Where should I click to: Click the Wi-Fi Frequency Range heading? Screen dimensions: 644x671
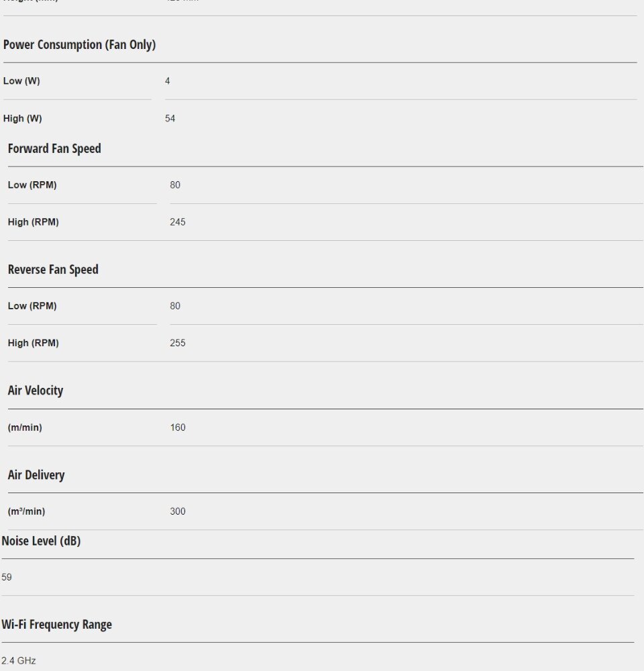(56, 625)
